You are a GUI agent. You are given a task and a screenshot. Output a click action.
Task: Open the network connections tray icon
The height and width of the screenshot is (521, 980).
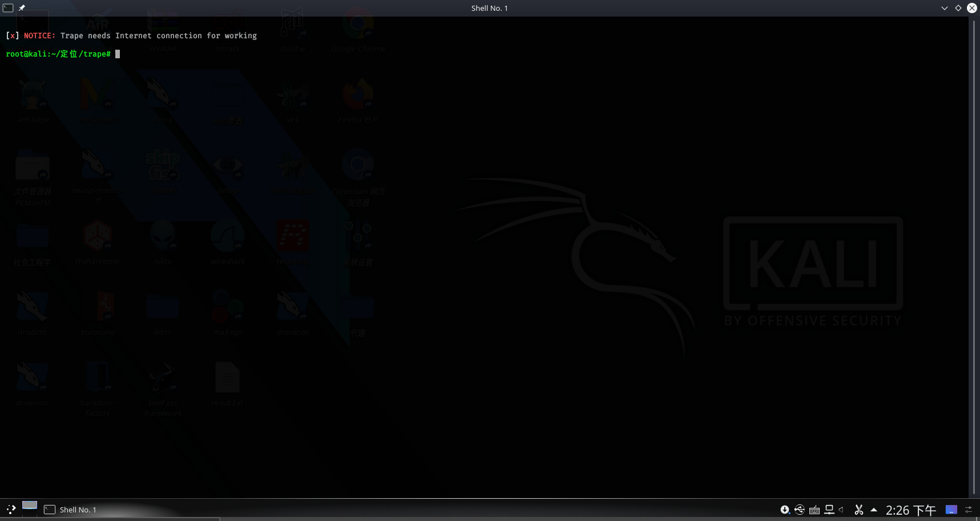pyautogui.click(x=829, y=510)
